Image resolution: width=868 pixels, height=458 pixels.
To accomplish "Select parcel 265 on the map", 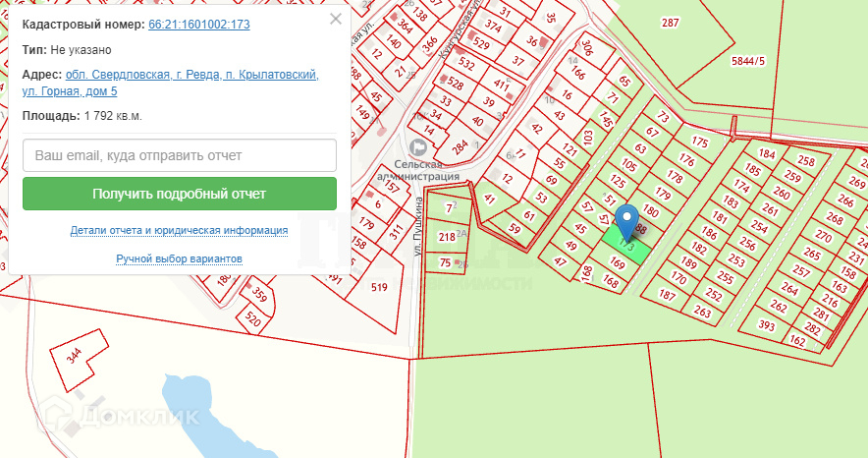I will pos(811,254).
